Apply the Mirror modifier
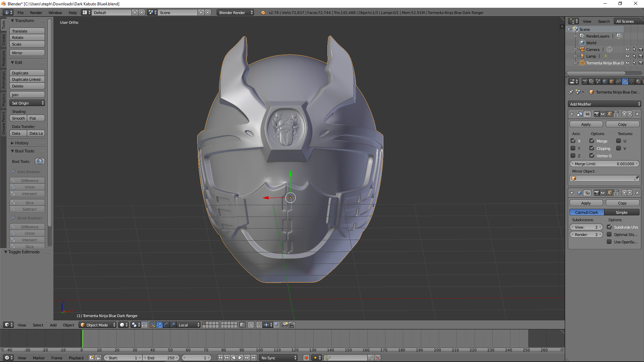The image size is (644, 362). 586,124
